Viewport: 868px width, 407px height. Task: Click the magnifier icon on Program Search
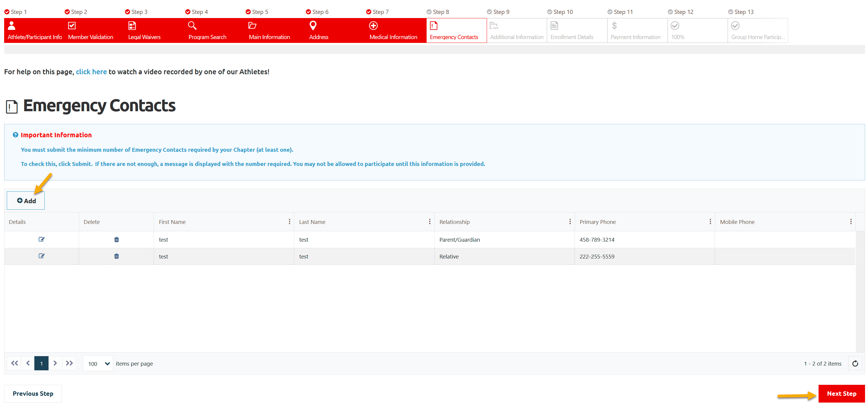point(192,25)
